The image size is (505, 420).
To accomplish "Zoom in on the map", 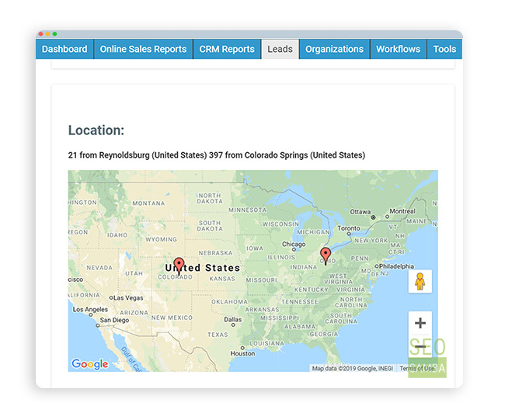I will [420, 323].
